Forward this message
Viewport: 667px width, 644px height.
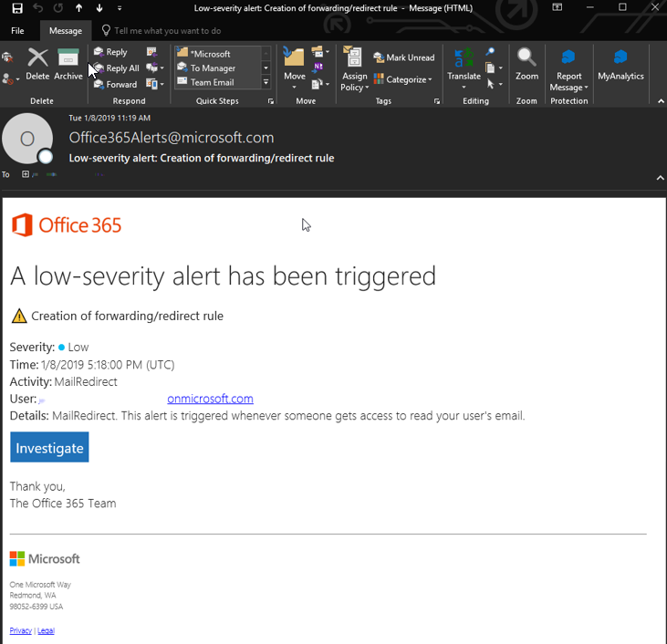point(116,84)
